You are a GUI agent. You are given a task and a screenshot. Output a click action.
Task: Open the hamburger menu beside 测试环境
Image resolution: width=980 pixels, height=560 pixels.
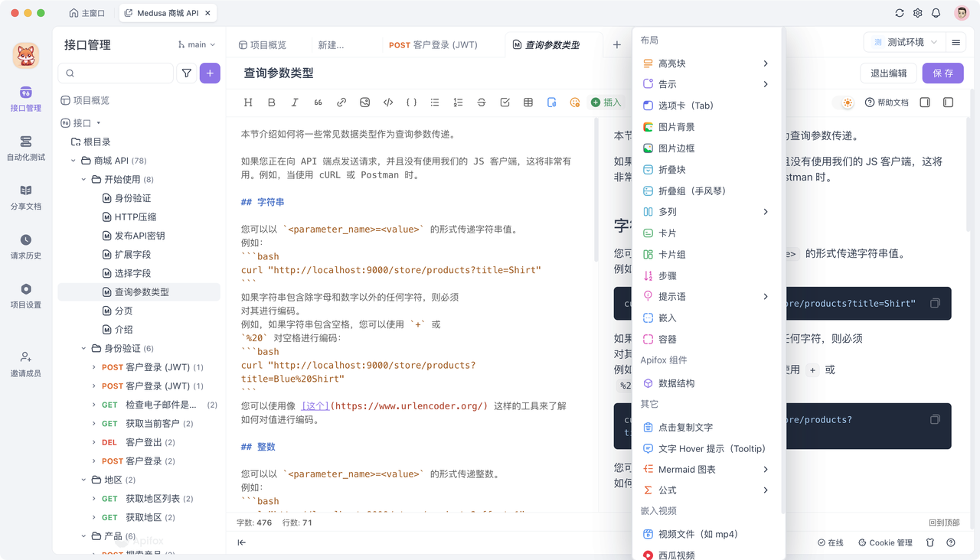click(955, 43)
